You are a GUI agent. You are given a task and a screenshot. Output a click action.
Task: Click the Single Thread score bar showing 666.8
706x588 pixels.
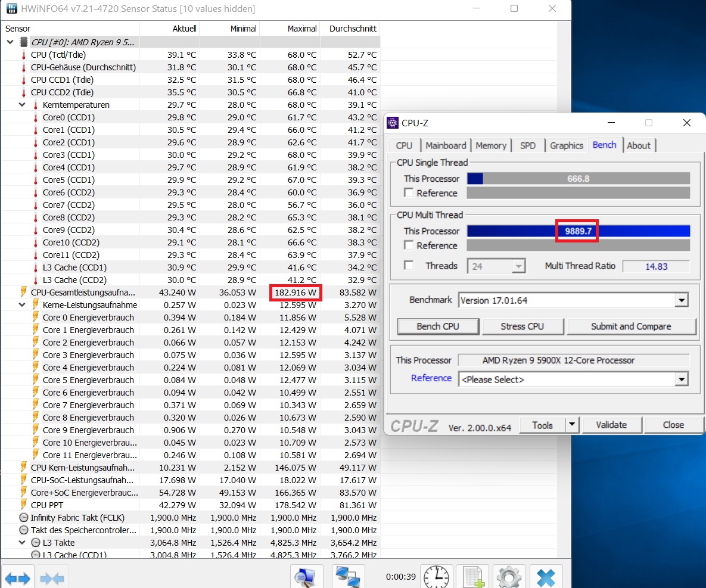pos(578,179)
